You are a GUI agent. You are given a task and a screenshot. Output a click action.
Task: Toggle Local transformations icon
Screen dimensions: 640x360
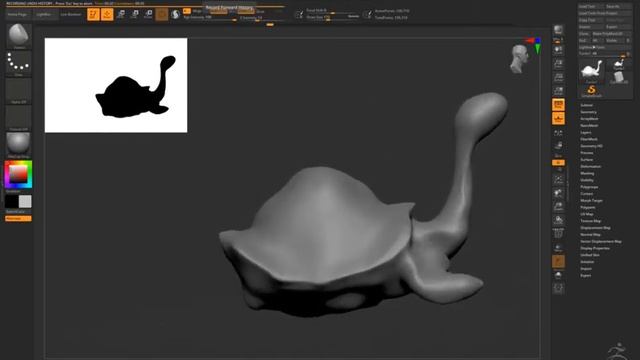(558, 133)
